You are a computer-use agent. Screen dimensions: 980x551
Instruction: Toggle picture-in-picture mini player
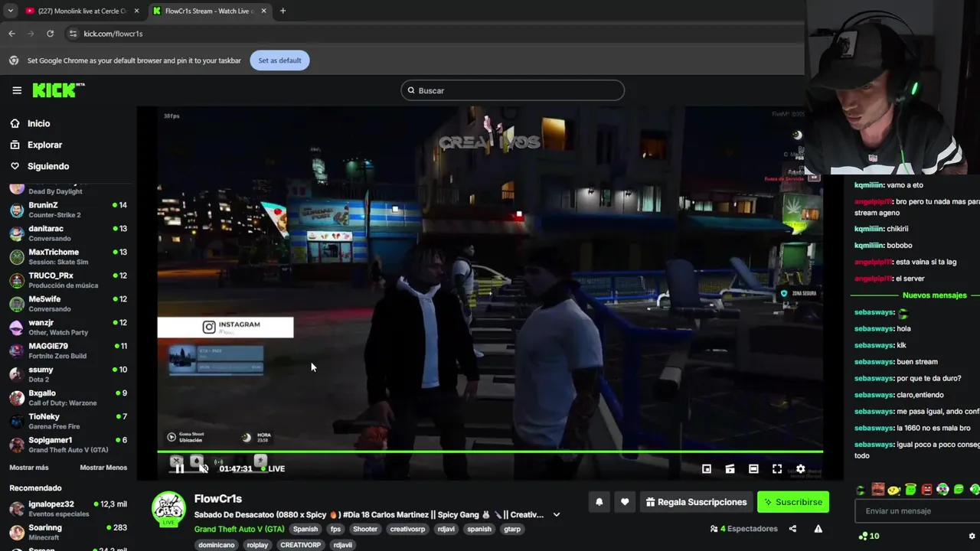point(707,468)
